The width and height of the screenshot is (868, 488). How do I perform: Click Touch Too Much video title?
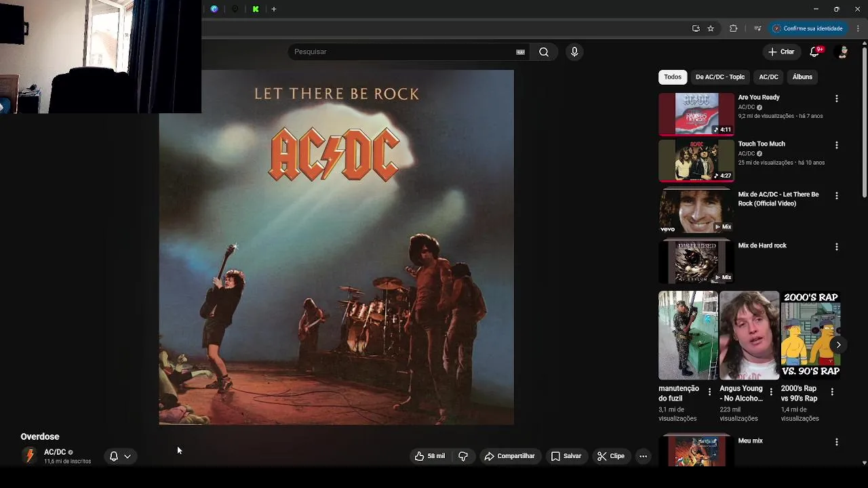click(x=762, y=144)
